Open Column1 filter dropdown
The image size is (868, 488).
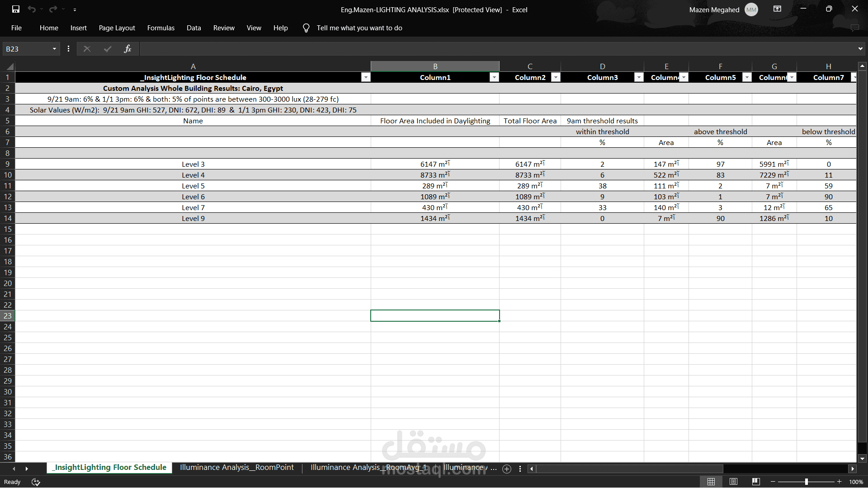click(x=494, y=78)
